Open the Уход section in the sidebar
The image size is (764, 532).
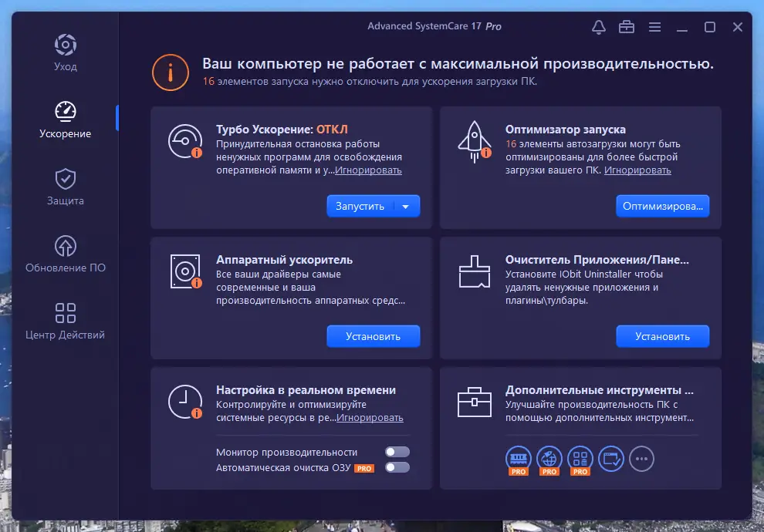pyautogui.click(x=65, y=51)
